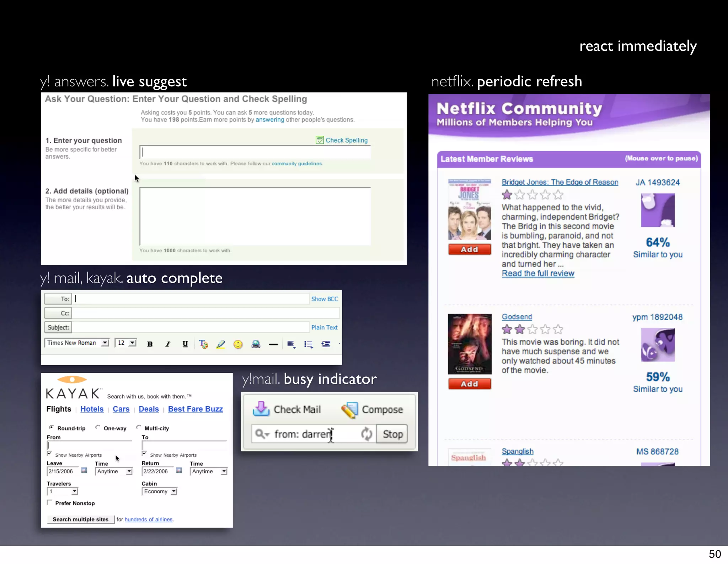Click the Show BCC link
This screenshot has width=728, height=564.
coord(325,299)
